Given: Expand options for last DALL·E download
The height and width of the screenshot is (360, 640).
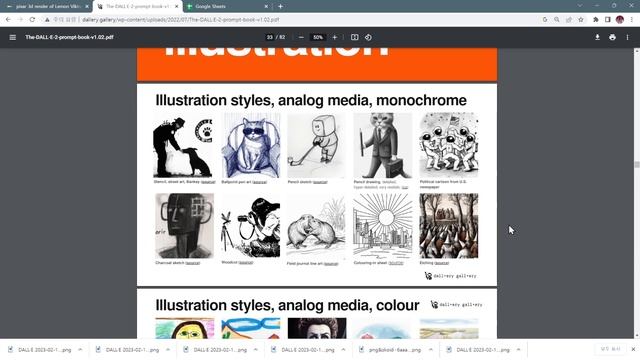Looking at the screenshot, I should pos(518,350).
